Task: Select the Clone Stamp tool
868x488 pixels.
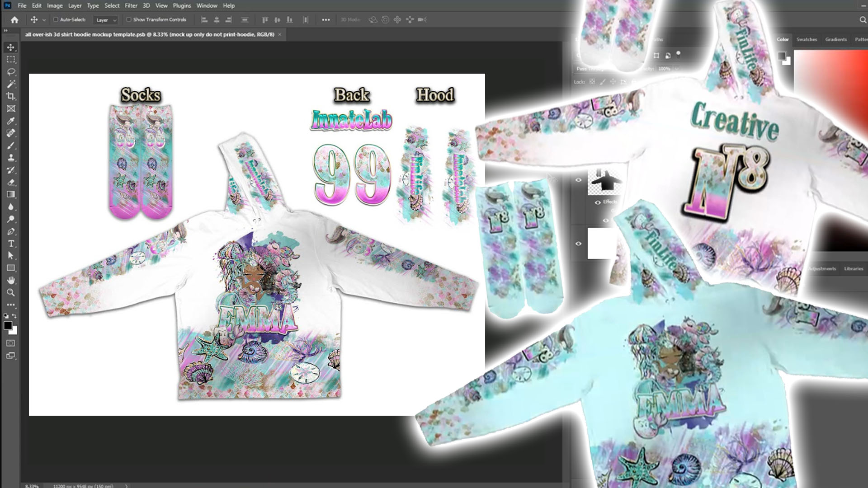Action: pyautogui.click(x=11, y=158)
